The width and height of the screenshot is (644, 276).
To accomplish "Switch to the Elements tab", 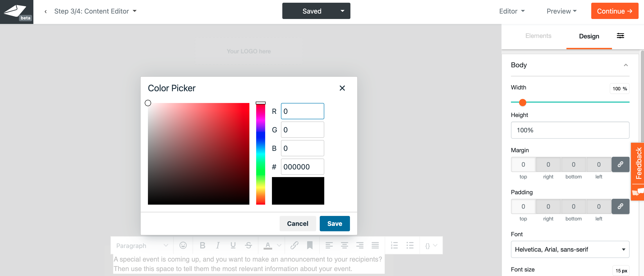I will [538, 36].
